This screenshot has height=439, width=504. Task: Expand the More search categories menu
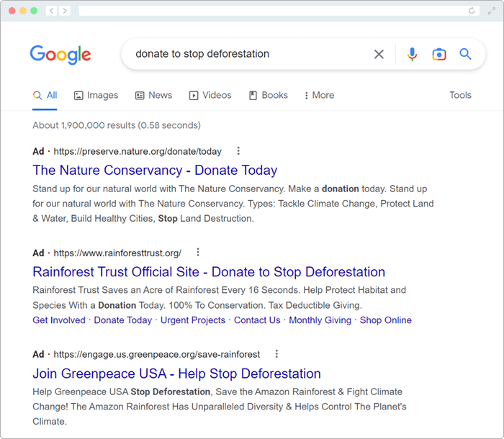(x=319, y=95)
